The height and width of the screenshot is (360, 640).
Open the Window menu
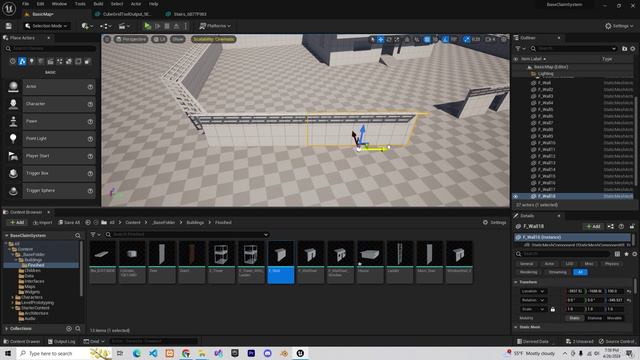59,4
